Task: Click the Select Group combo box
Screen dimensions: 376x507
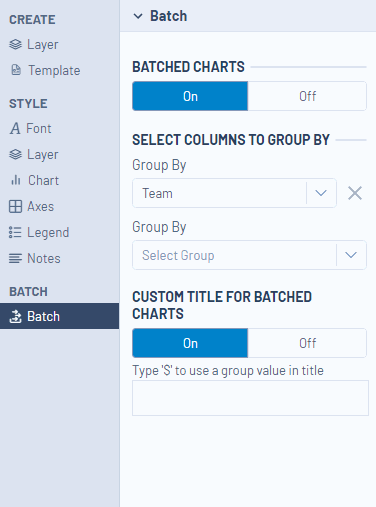Action: [x=249, y=255]
